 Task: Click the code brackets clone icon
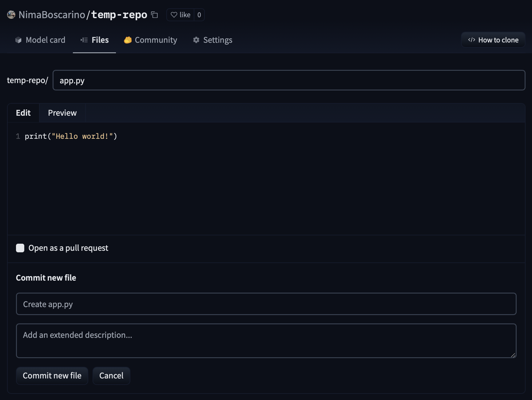click(x=471, y=40)
